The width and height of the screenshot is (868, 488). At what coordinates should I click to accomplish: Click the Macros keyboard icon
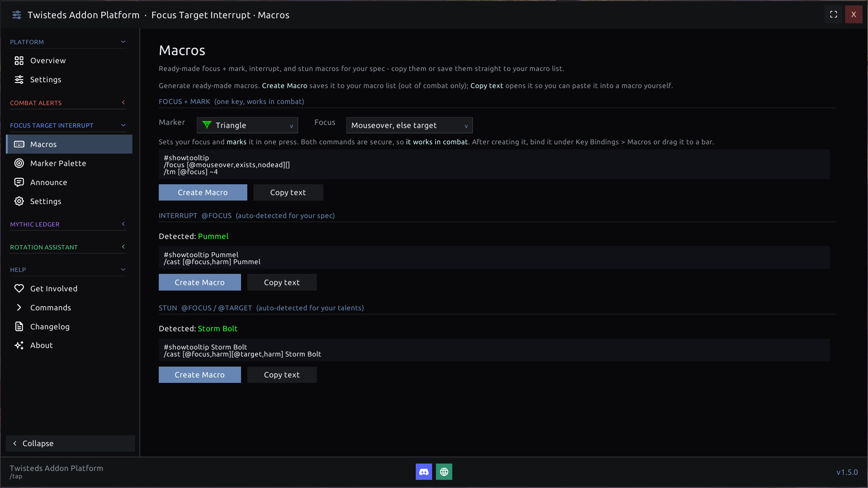coord(19,144)
